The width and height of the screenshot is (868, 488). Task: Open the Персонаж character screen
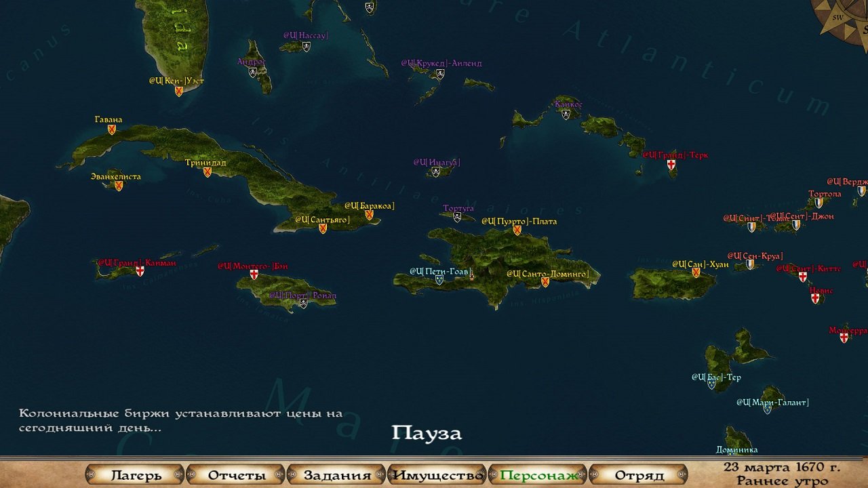(x=538, y=474)
